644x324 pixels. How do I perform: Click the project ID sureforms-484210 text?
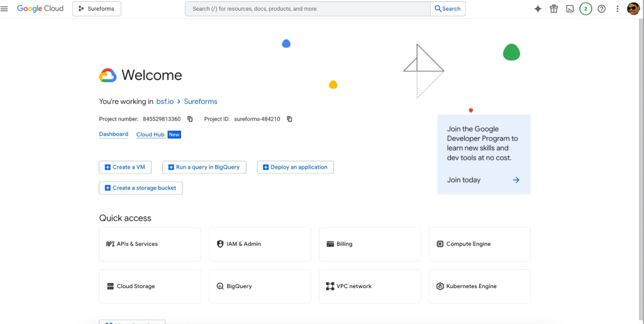pyautogui.click(x=257, y=119)
